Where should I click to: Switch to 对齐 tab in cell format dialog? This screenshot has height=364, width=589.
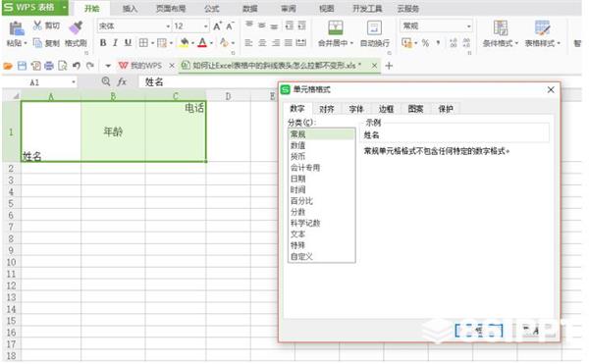[x=327, y=109]
